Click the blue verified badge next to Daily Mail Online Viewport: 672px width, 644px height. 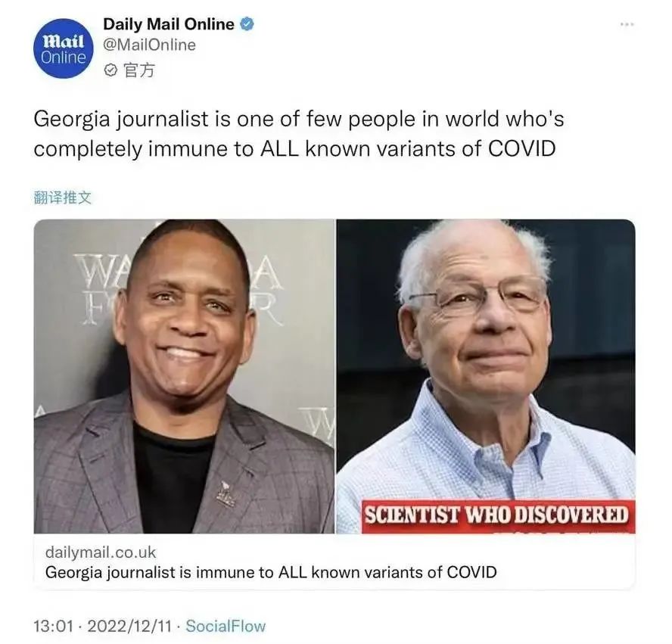[247, 24]
